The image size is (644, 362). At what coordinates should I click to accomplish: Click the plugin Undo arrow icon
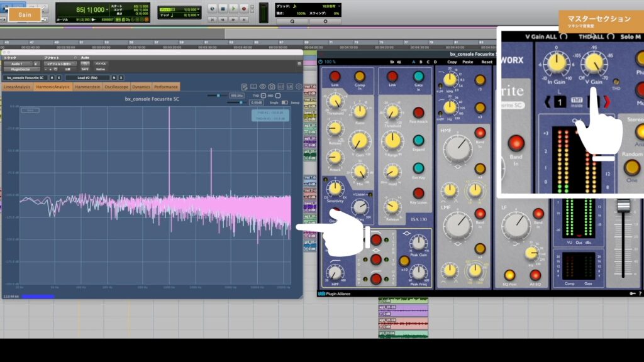[392, 62]
